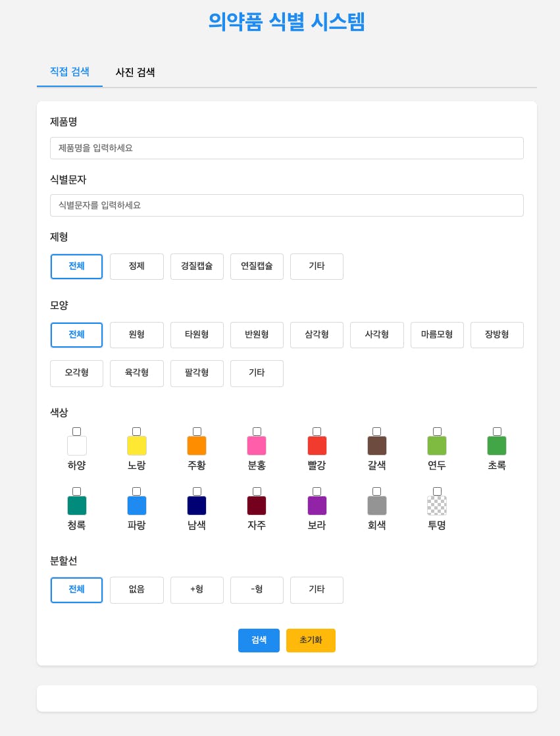Image resolution: width=560 pixels, height=736 pixels.
Task: Pick the 육각형 shape button
Action: click(137, 373)
